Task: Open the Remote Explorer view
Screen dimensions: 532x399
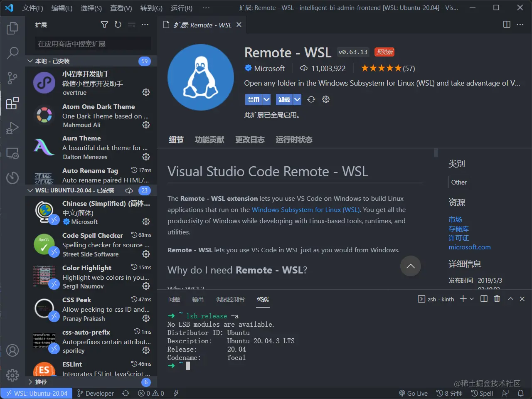Action: click(12, 153)
